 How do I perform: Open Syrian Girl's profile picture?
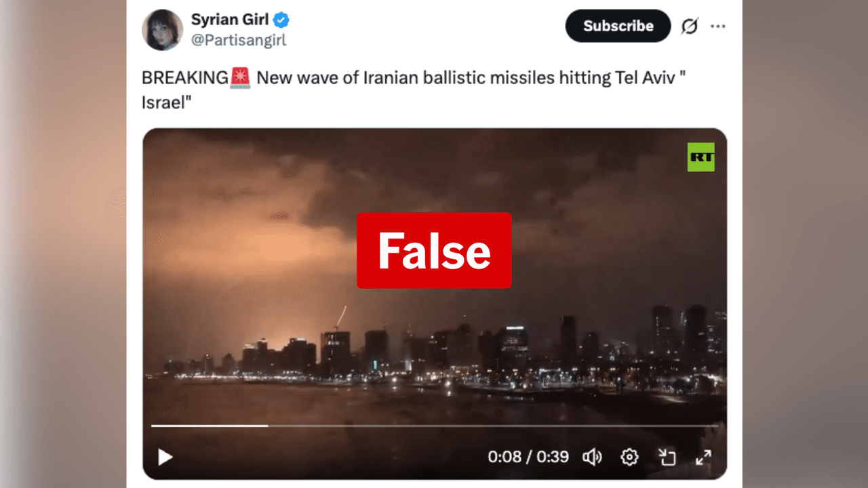162,30
